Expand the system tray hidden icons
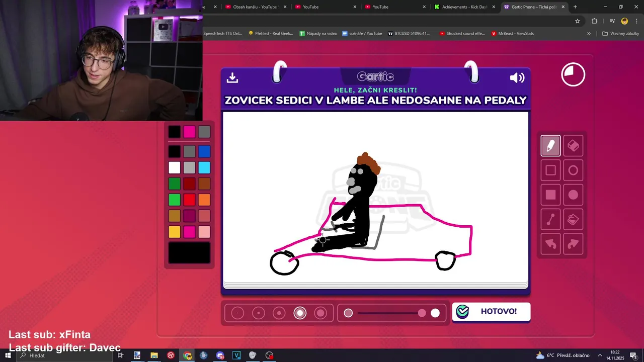The image size is (644, 362). (600, 355)
